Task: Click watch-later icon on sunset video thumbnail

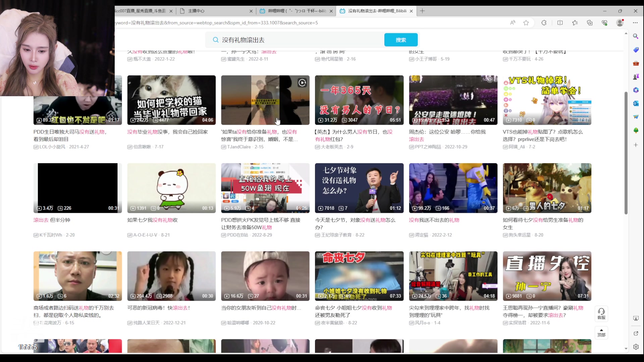Action: 302,82
